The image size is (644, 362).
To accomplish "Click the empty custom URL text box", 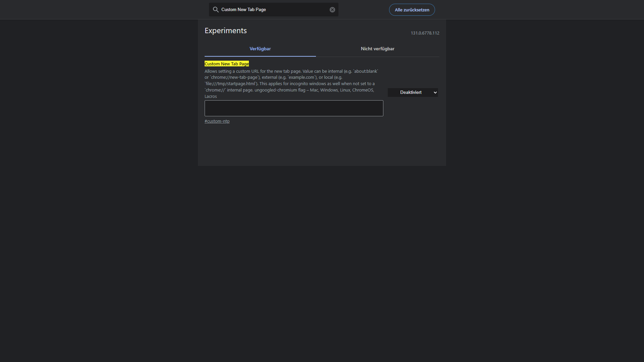I will point(293,108).
